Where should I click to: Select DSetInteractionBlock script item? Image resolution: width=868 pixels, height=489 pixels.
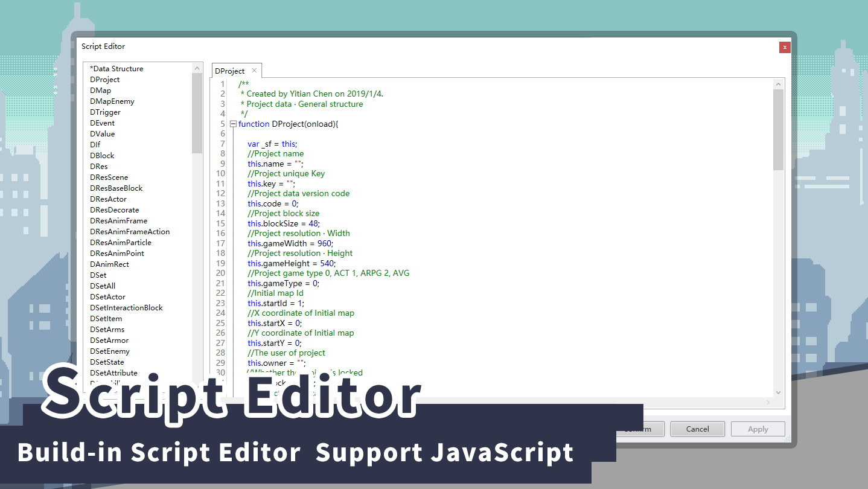(126, 308)
